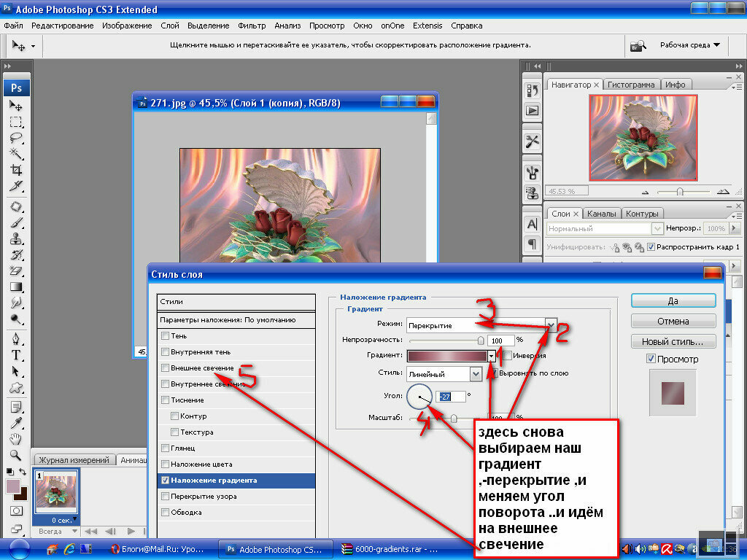Select the Eyedropper tool
The image size is (747, 560).
pos(16,423)
